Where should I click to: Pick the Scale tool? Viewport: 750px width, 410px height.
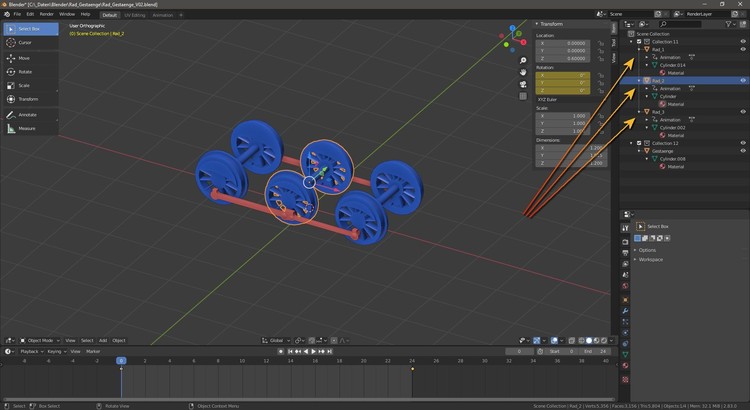[24, 86]
